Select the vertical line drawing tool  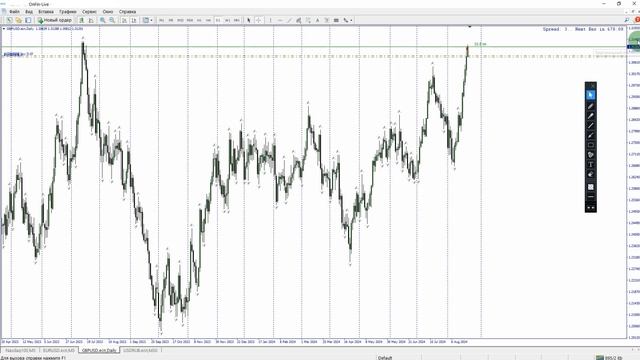tap(270, 20)
